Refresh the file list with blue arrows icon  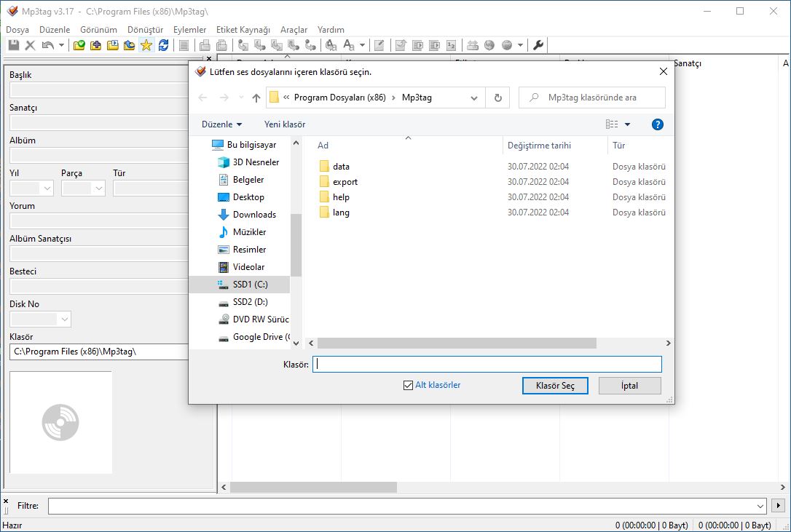click(163, 45)
